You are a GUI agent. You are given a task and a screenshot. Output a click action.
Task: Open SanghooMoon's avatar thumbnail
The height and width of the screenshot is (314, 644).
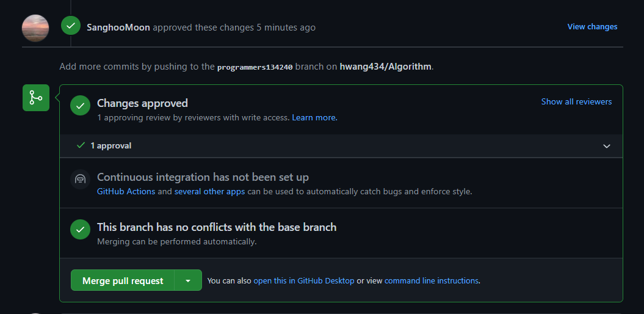pos(35,28)
